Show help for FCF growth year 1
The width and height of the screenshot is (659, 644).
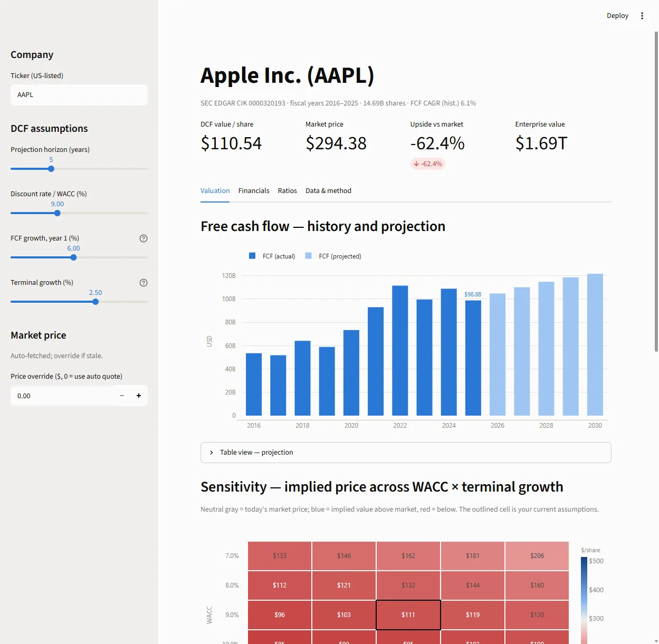point(144,238)
